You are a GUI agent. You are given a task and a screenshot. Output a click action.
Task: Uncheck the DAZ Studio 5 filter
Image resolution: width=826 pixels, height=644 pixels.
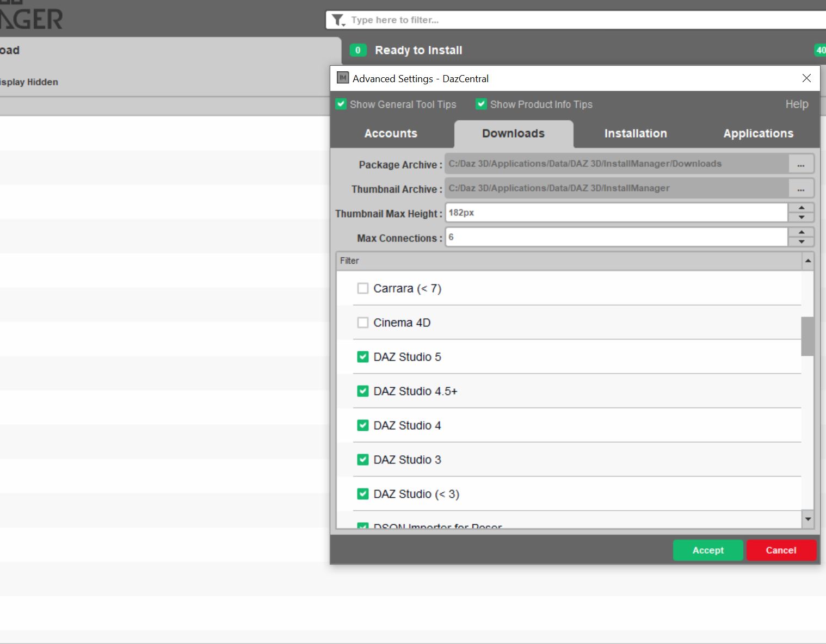[363, 357]
